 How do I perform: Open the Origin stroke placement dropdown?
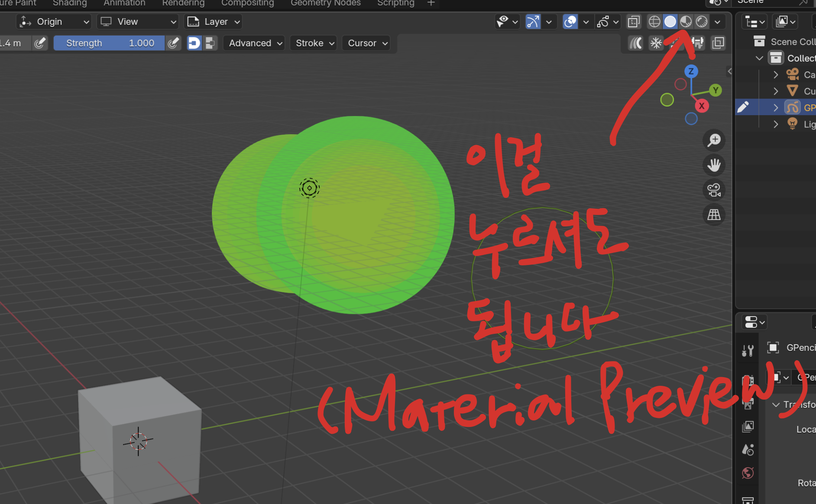point(54,22)
